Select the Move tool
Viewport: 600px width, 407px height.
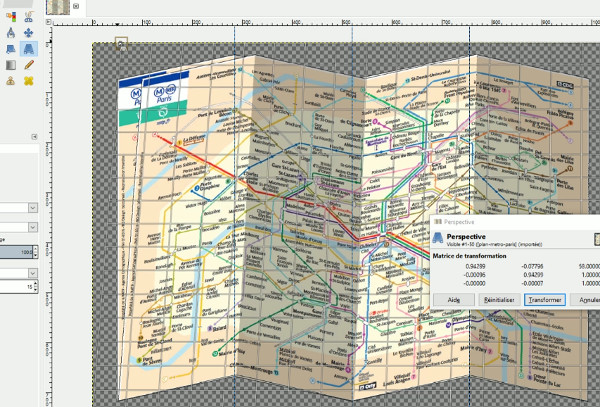click(x=29, y=33)
